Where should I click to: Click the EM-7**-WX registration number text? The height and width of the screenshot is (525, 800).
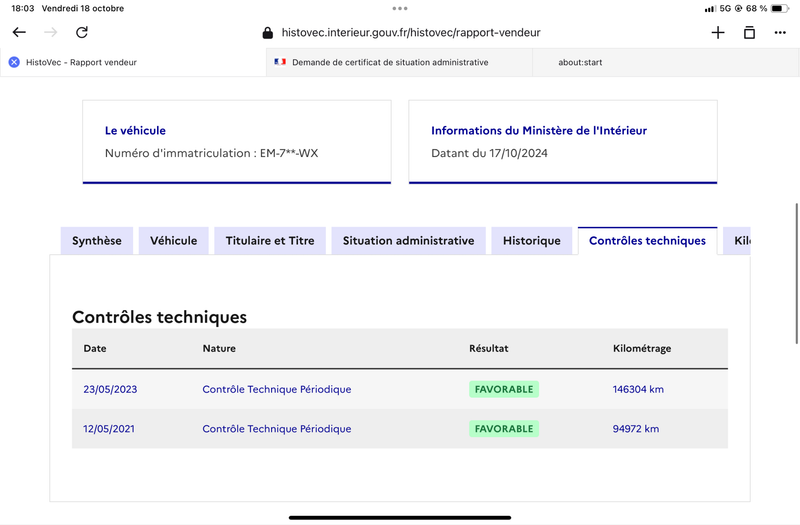(x=289, y=153)
